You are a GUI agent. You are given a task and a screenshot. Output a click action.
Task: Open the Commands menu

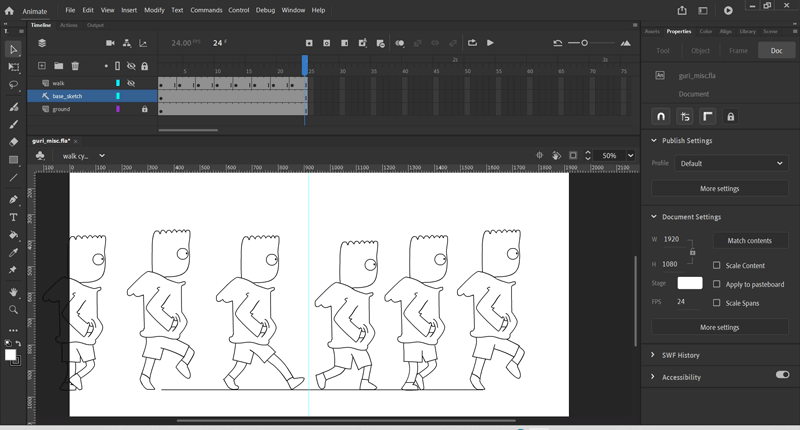coord(206,10)
